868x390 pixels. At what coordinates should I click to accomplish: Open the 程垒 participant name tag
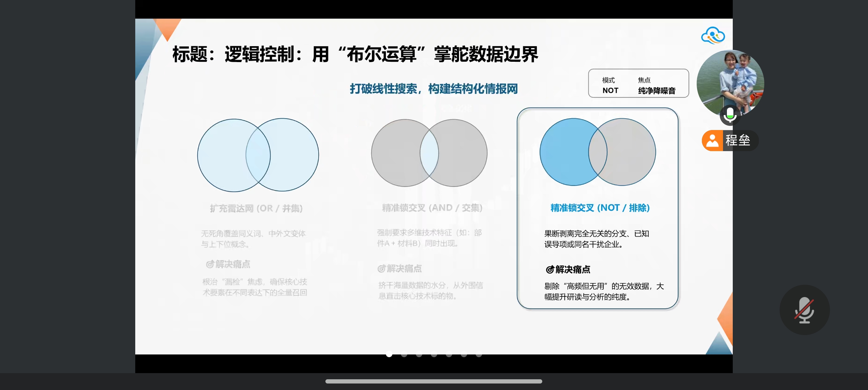730,140
